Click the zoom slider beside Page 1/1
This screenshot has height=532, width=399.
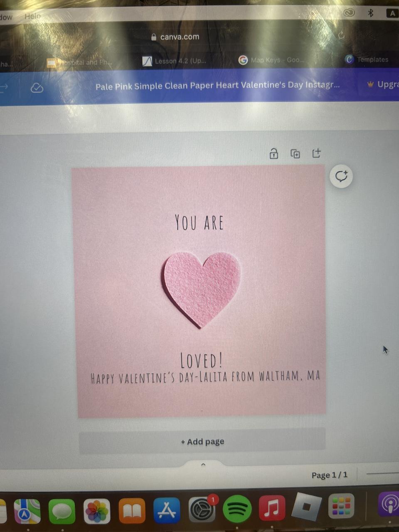tap(383, 473)
